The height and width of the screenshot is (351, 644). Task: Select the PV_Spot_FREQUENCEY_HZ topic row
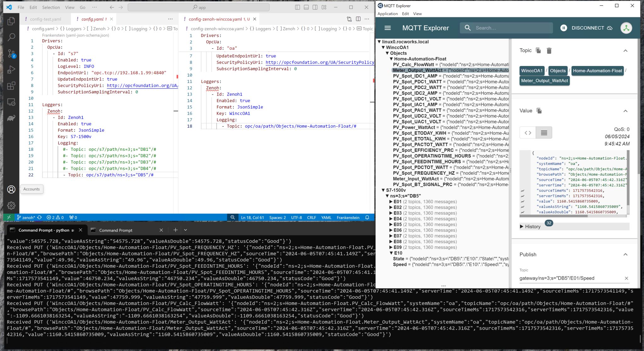tap(451, 173)
